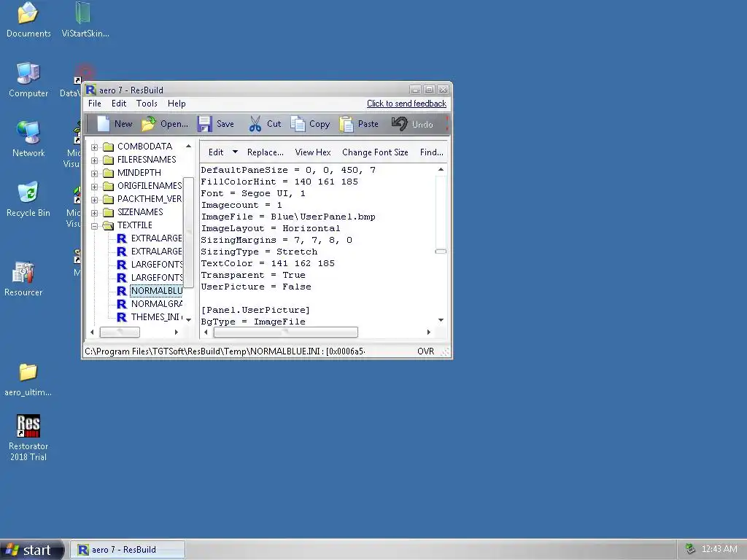
Task: Copy using the Copy toolbar icon
Action: click(x=298, y=124)
